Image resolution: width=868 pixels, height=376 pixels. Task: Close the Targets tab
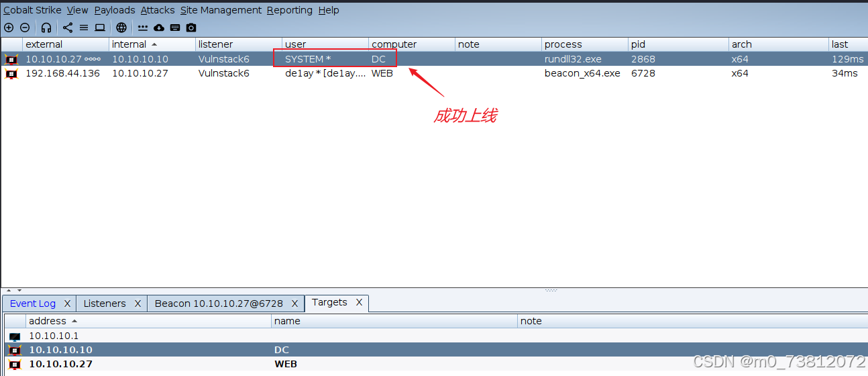click(x=359, y=302)
